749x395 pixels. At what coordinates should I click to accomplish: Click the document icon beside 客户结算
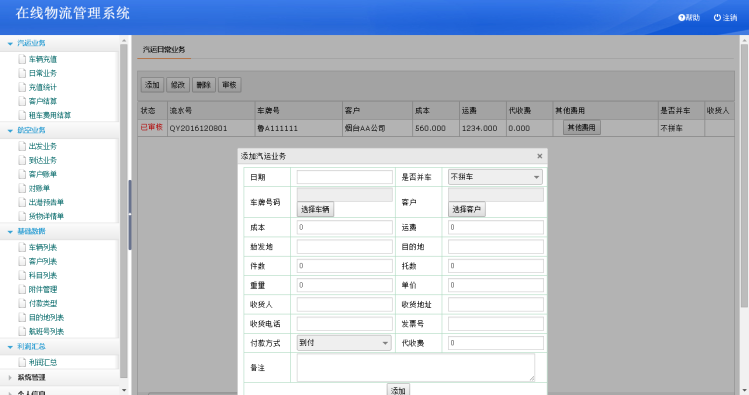point(22,101)
